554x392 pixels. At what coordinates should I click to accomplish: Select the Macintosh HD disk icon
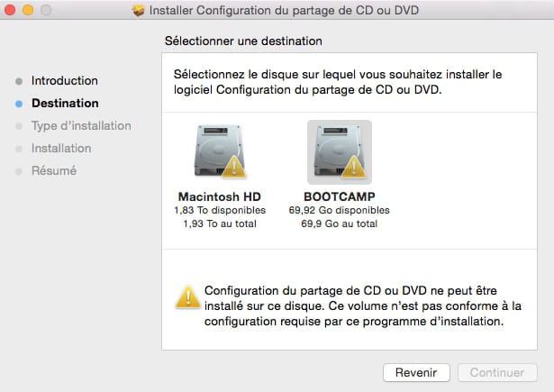tap(220, 151)
